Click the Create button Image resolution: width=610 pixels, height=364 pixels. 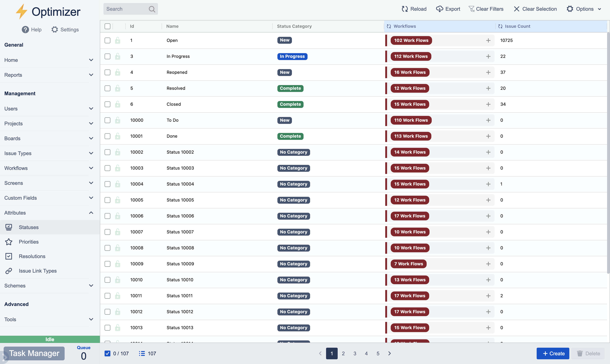(553, 353)
